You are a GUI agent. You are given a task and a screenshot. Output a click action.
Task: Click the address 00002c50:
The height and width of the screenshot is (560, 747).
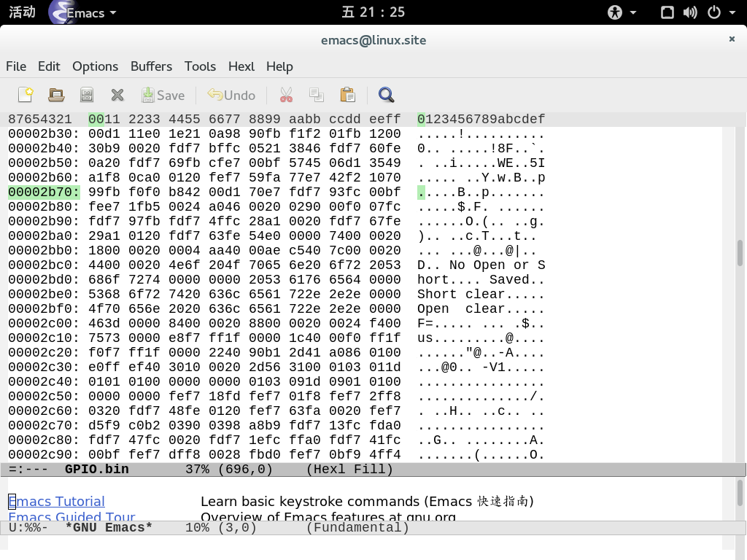point(44,397)
